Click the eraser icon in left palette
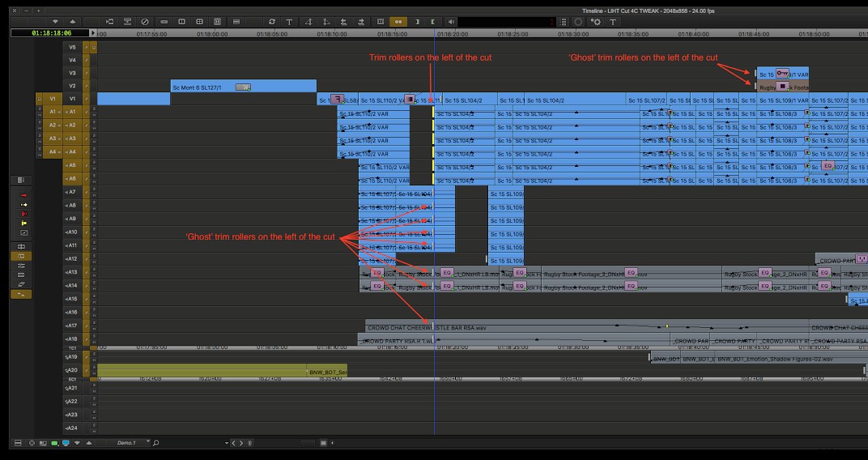Image resolution: width=868 pixels, height=460 pixels. (x=21, y=284)
